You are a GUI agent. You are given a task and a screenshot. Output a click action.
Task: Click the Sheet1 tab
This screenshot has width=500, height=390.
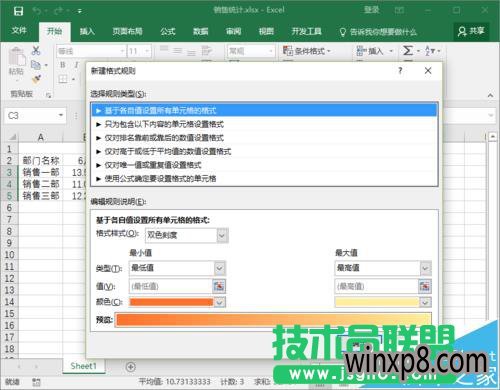pyautogui.click(x=83, y=366)
